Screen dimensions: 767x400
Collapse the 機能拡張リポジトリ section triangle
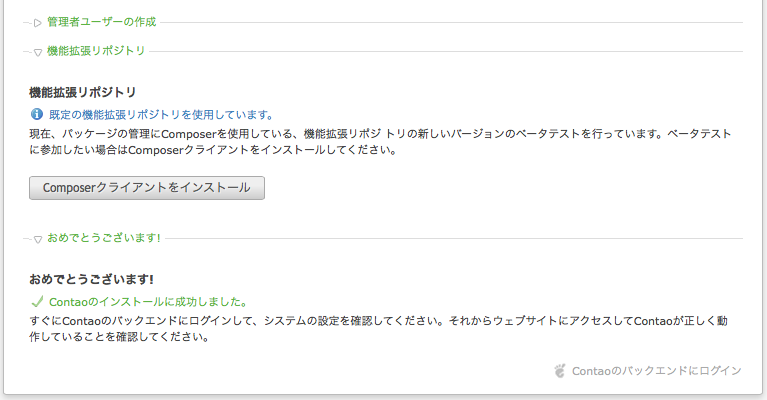pyautogui.click(x=38, y=52)
